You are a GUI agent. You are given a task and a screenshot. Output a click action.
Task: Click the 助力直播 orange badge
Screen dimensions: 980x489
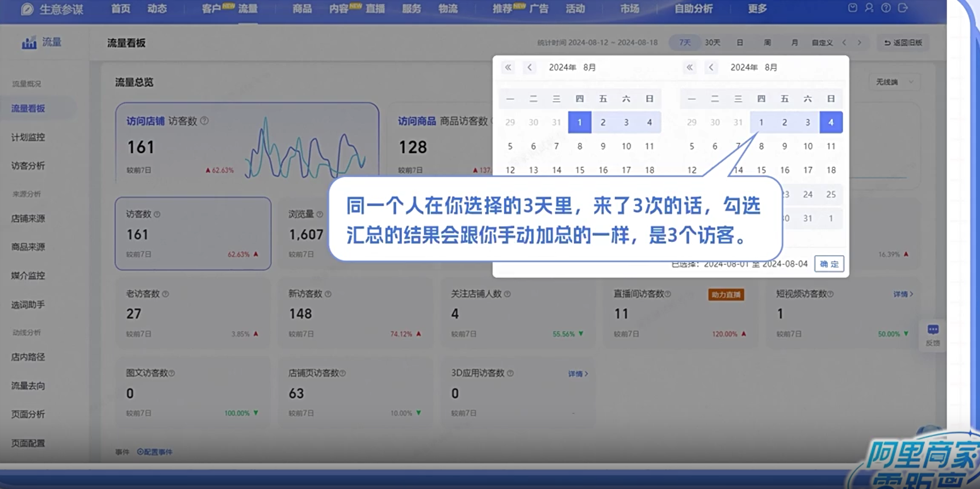[726, 295]
